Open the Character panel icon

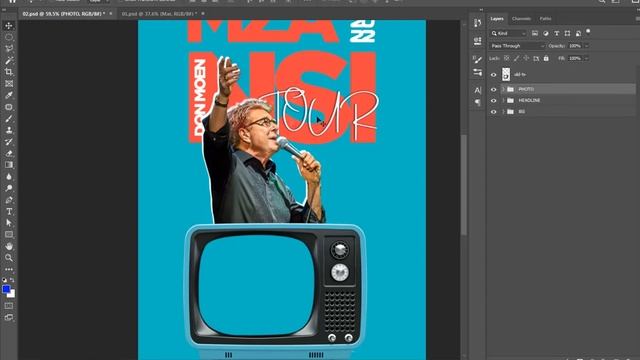point(477,90)
